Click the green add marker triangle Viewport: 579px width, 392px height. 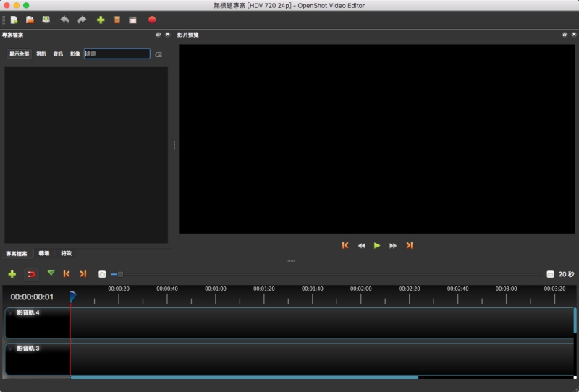point(51,273)
